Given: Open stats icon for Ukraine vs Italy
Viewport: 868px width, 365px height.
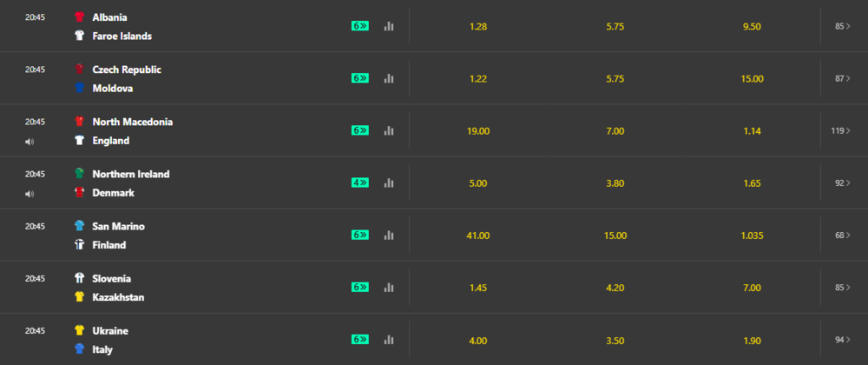Looking at the screenshot, I should (389, 340).
